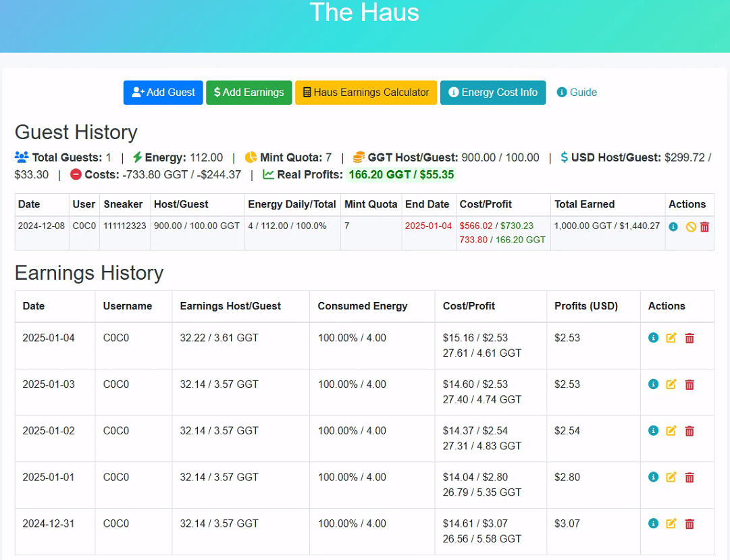Viewport: 730px width, 560px height.
Task: Edit the 2024-12-31 earnings entry
Action: point(671,524)
